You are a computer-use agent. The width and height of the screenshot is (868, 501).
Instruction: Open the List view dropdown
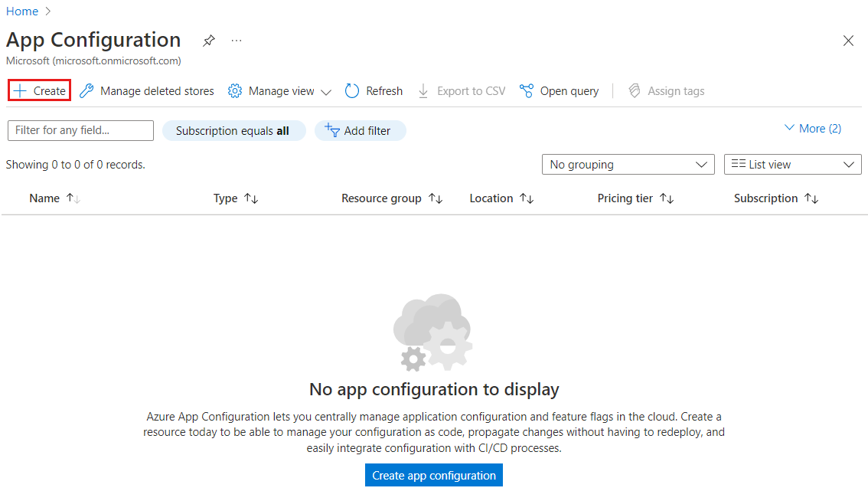(x=792, y=164)
